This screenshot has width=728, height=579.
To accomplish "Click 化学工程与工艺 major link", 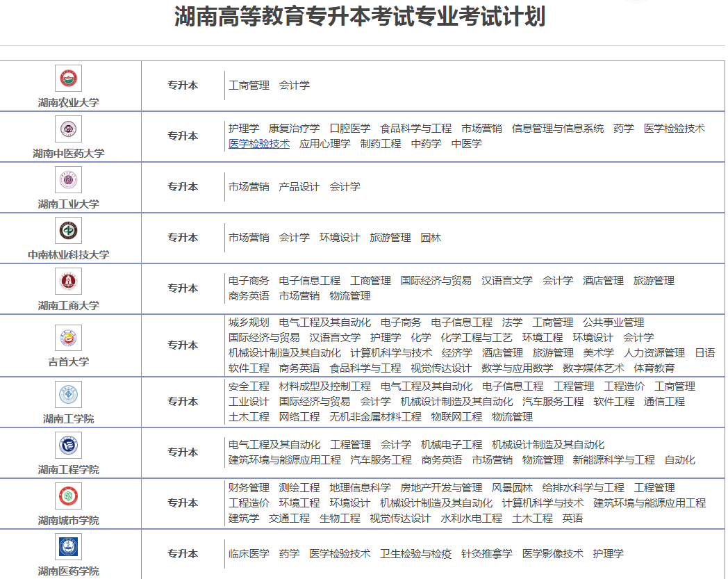I will [477, 339].
